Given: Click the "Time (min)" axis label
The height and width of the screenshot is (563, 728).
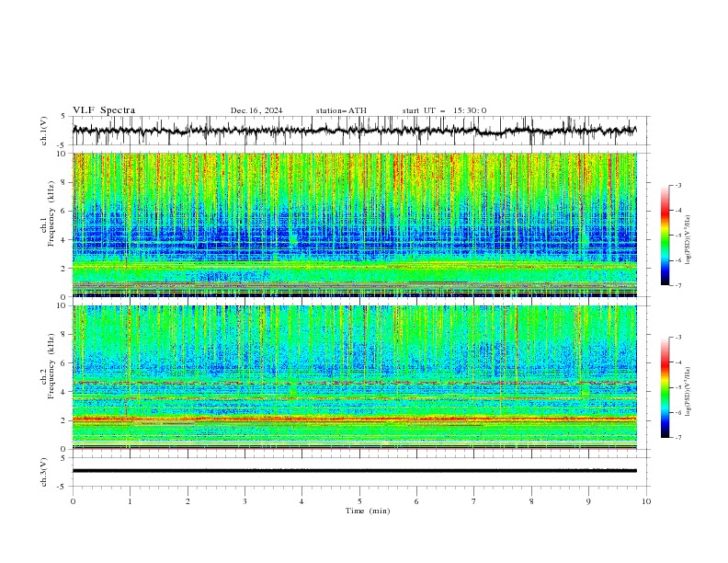Looking at the screenshot, I should (x=368, y=511).
